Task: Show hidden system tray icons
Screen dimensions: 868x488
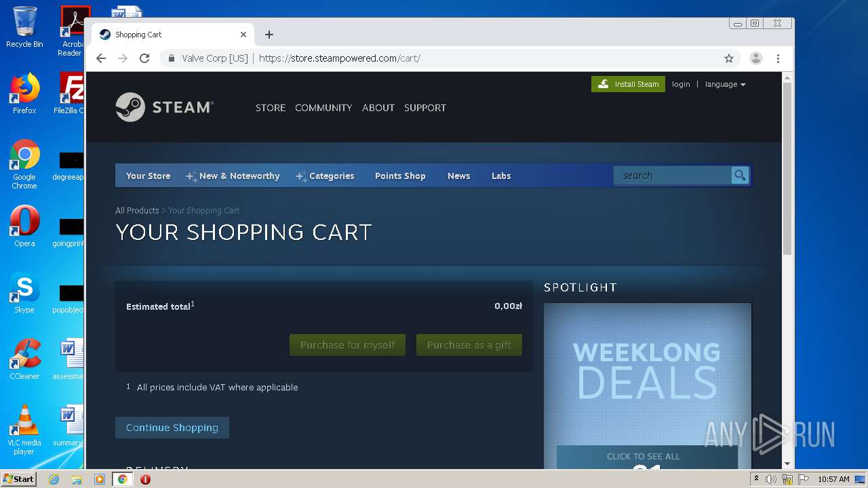Action: [x=756, y=479]
